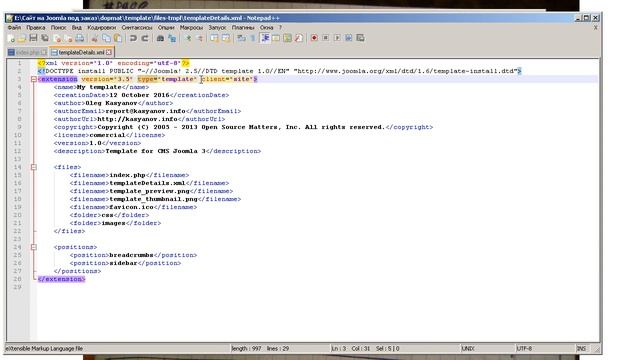
Task: Click the UTF-8 encoding status field
Action: [544, 349]
